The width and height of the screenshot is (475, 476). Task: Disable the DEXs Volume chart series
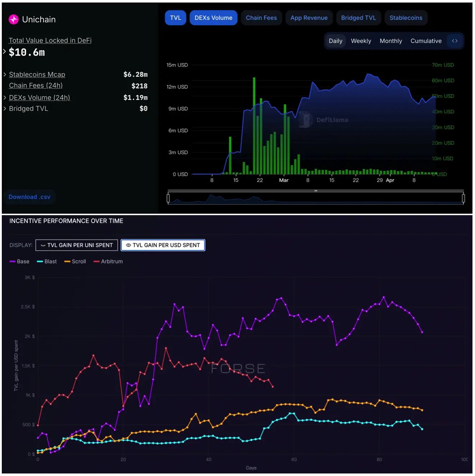213,18
